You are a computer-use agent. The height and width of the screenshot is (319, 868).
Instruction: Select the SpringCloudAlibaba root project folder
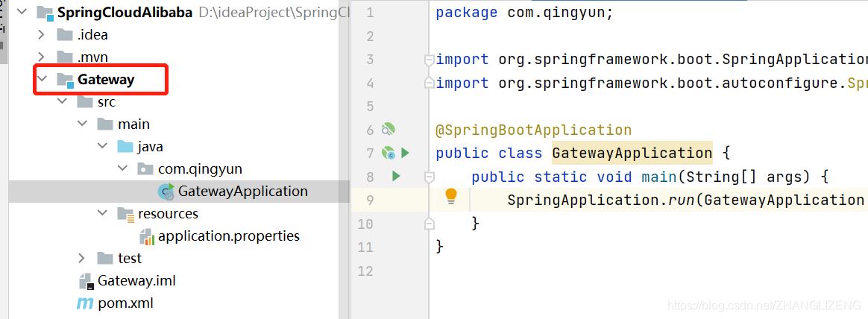click(x=125, y=13)
